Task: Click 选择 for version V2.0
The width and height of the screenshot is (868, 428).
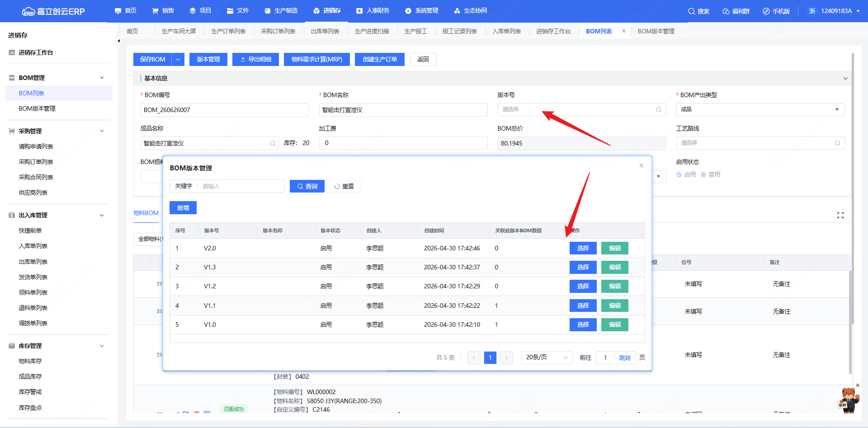Action: point(583,248)
